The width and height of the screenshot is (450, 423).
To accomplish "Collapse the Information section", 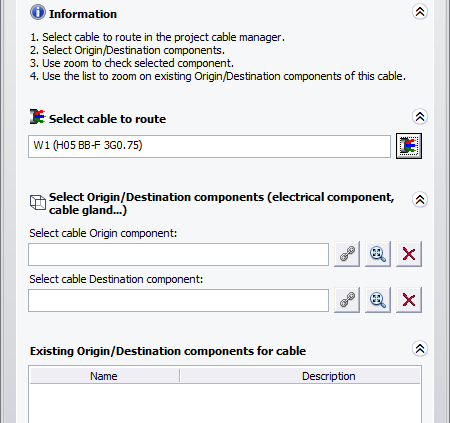I will click(420, 12).
